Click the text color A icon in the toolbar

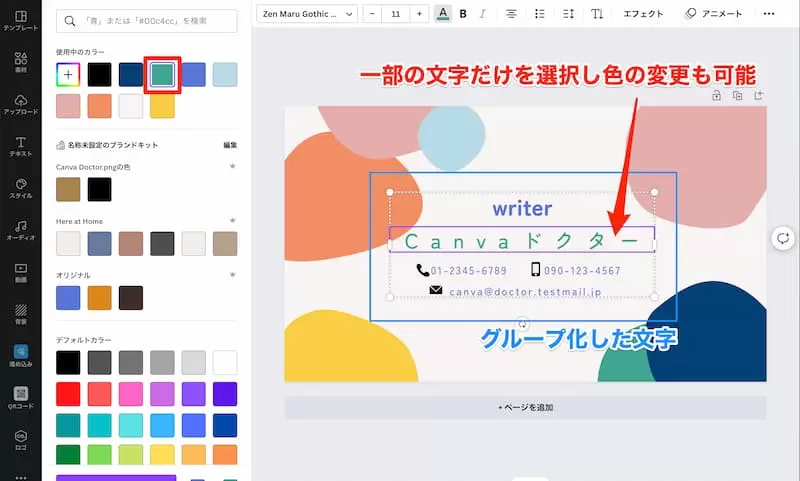443,14
